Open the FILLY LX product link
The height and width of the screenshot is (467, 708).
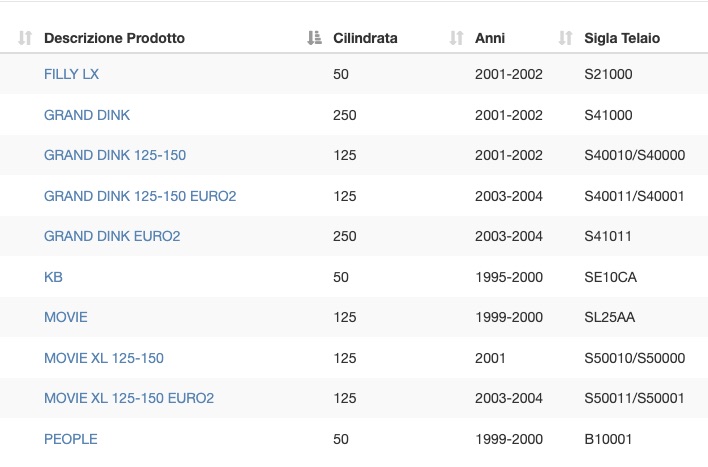click(71, 74)
